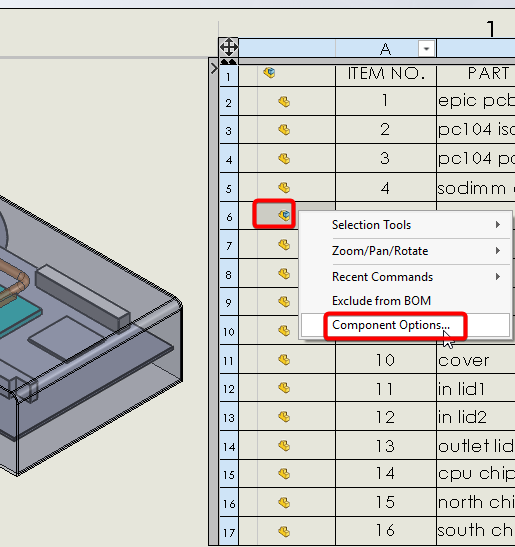
Task: Click item number 1 cell
Action: [386, 101]
